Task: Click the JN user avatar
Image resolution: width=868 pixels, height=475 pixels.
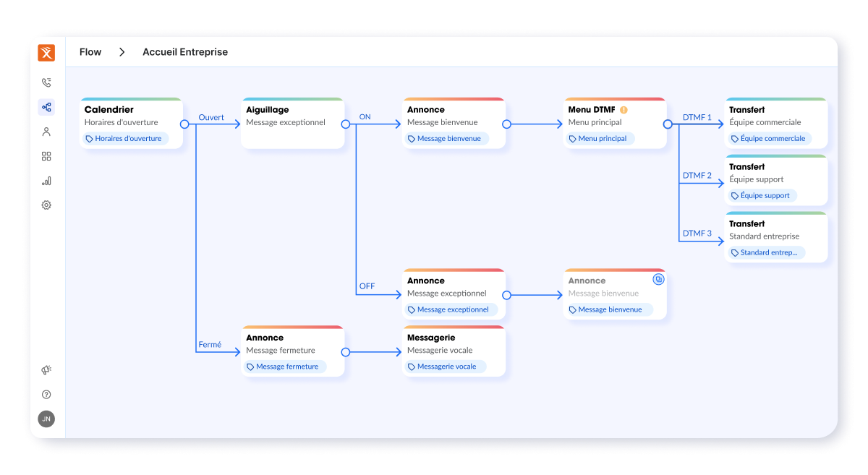Action: pos(46,419)
